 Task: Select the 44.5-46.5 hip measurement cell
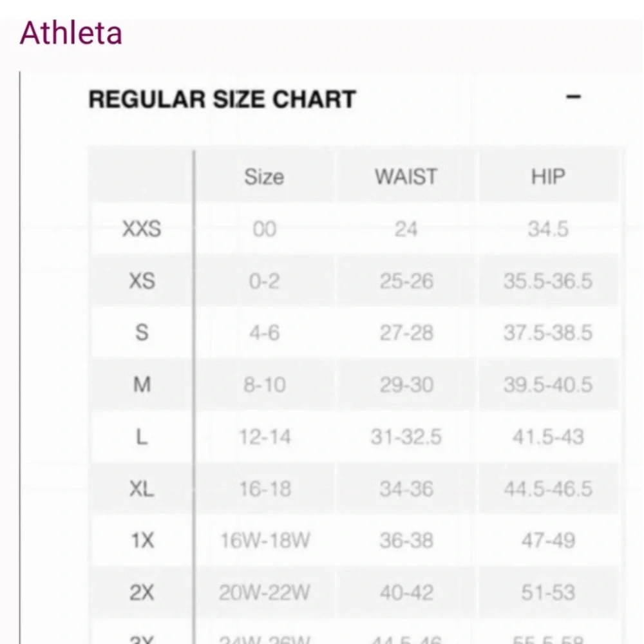548,489
